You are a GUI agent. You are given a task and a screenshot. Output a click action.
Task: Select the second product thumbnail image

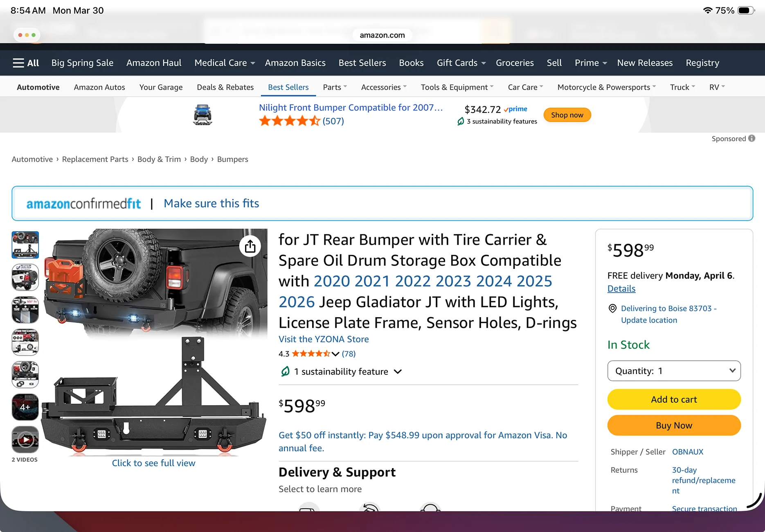[x=25, y=277]
